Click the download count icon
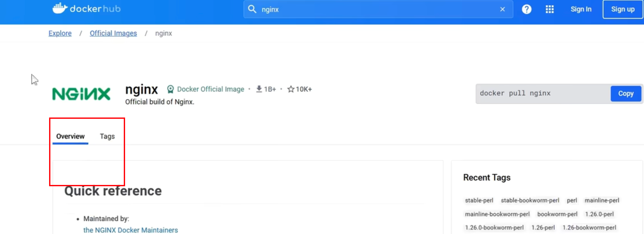644x234 pixels. coord(259,89)
